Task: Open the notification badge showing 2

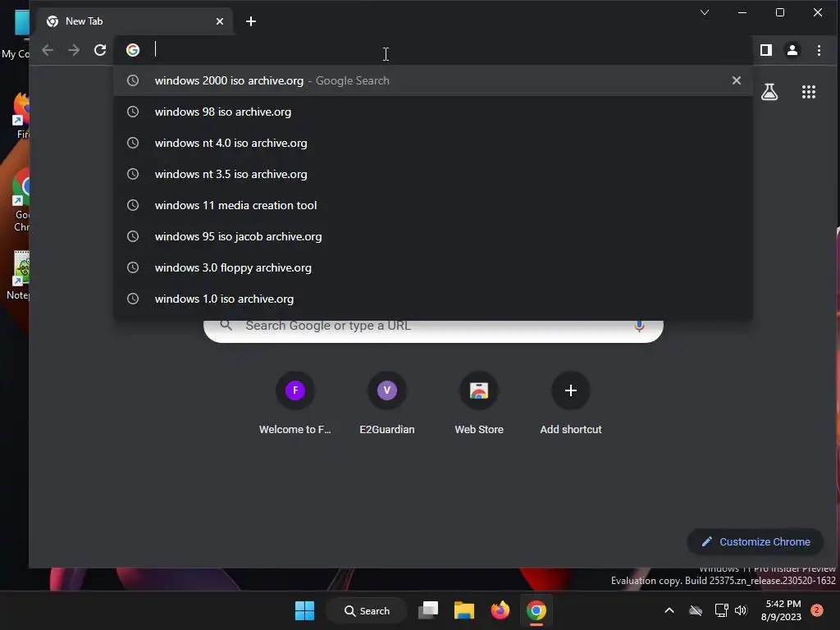Action: [817, 610]
